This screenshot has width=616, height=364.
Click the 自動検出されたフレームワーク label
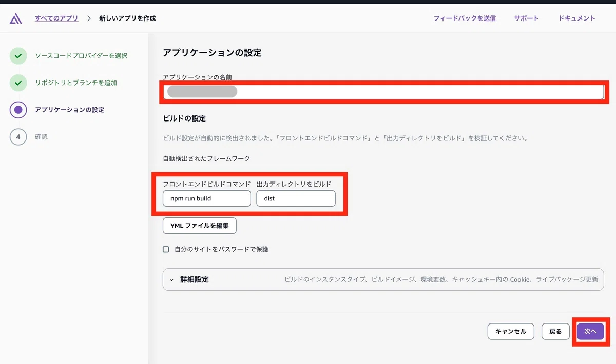click(206, 159)
